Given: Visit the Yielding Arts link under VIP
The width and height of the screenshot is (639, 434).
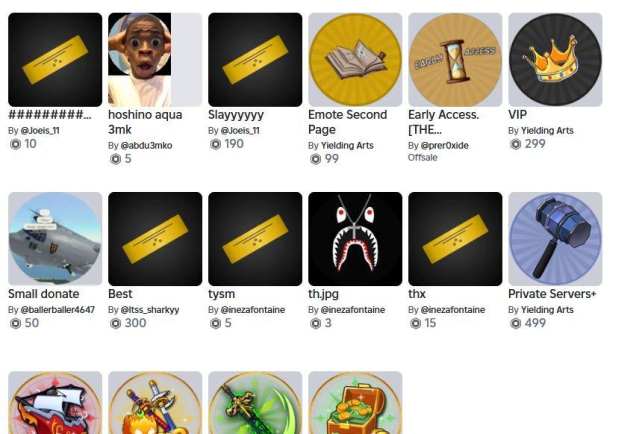Looking at the screenshot, I should [x=547, y=131].
